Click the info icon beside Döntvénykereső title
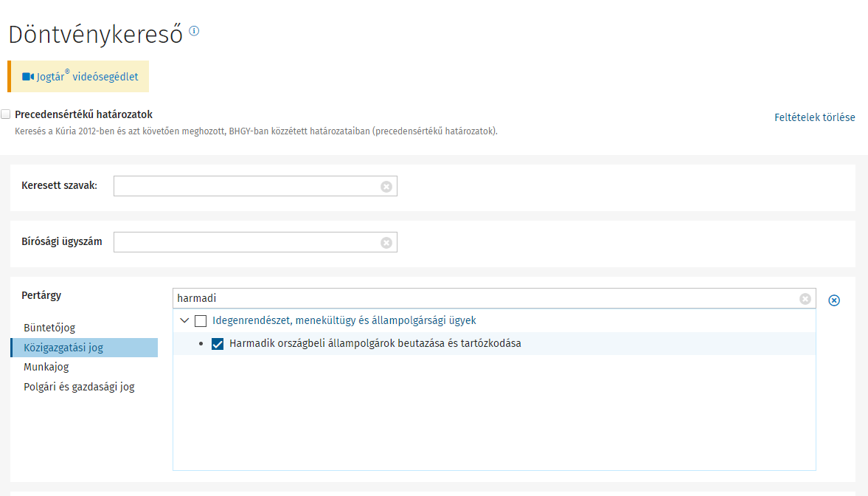 [194, 31]
